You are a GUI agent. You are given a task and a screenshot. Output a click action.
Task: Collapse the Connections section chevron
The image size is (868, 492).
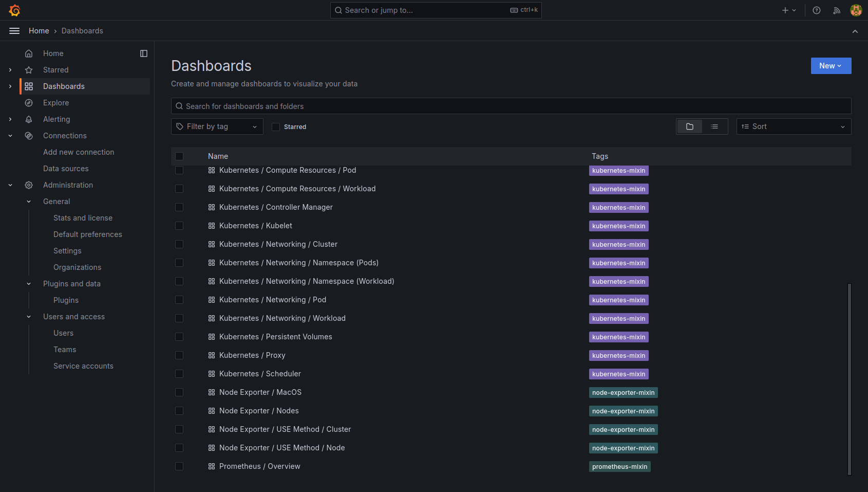[10, 136]
